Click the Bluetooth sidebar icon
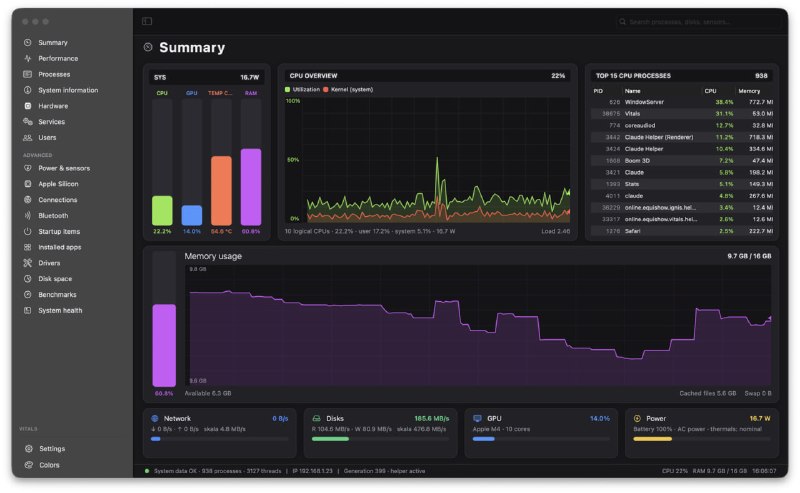 [28, 215]
